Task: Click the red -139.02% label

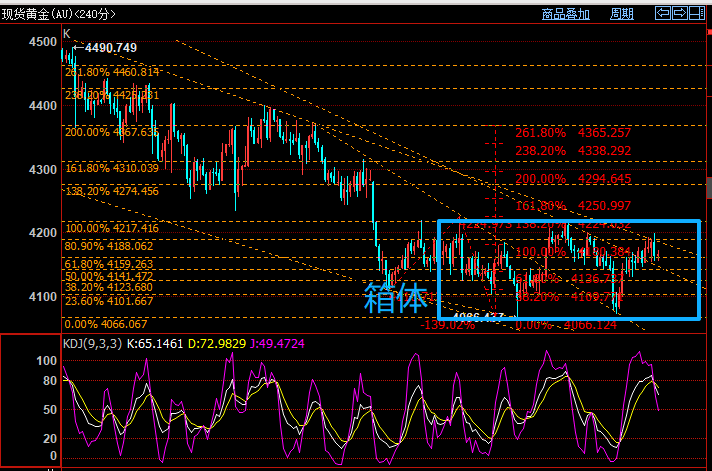Action: (x=448, y=325)
